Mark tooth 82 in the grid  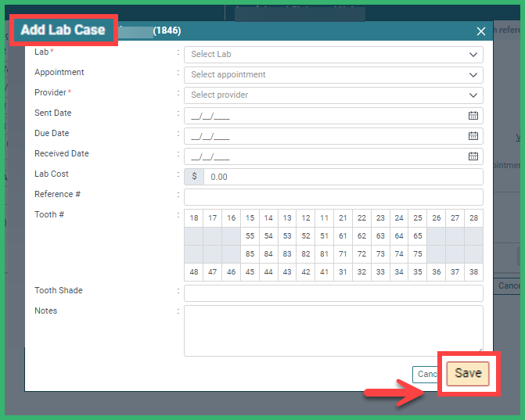tap(306, 254)
